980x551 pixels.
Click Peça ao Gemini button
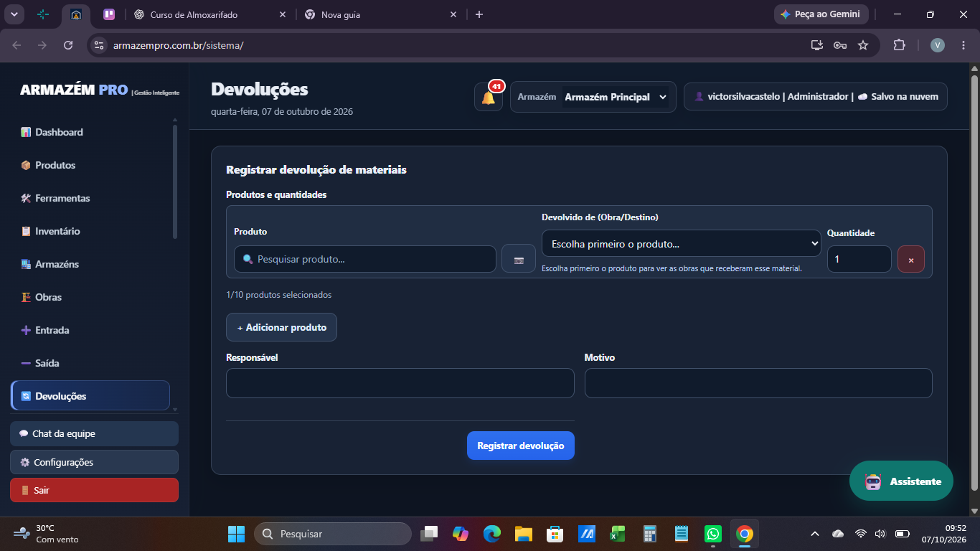coord(821,14)
